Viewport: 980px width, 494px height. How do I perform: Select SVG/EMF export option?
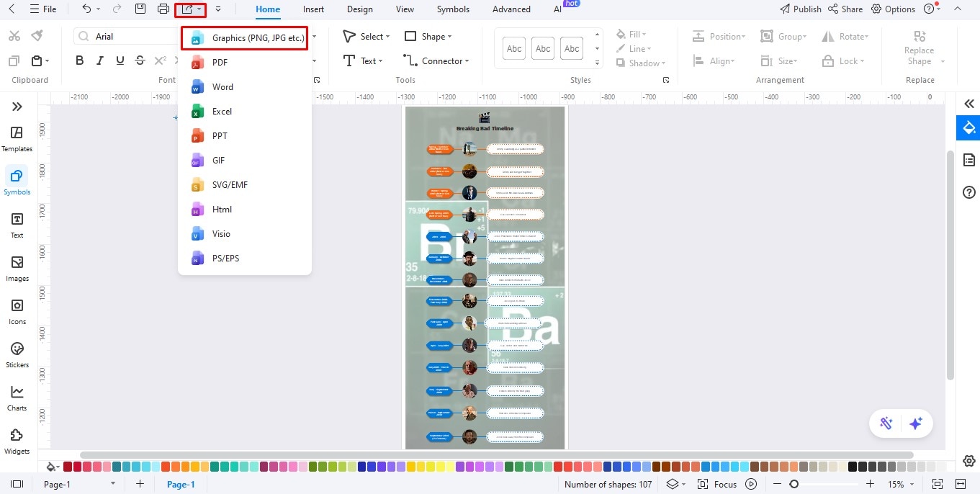pos(245,185)
